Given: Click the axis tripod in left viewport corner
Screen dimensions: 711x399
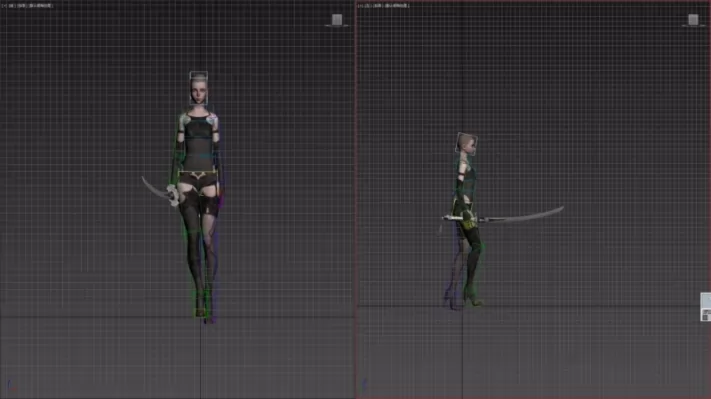Looking at the screenshot, I should click(x=365, y=384).
